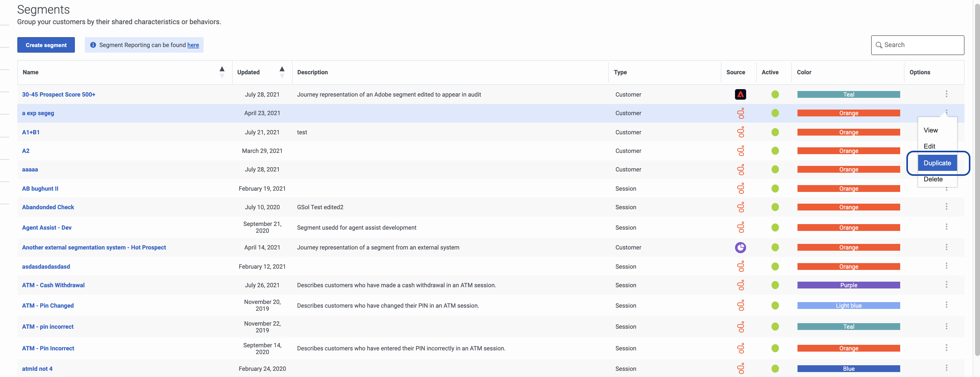Open the Agent Assist - Dev segment link
Screen dimensions: 980x377
47,227
